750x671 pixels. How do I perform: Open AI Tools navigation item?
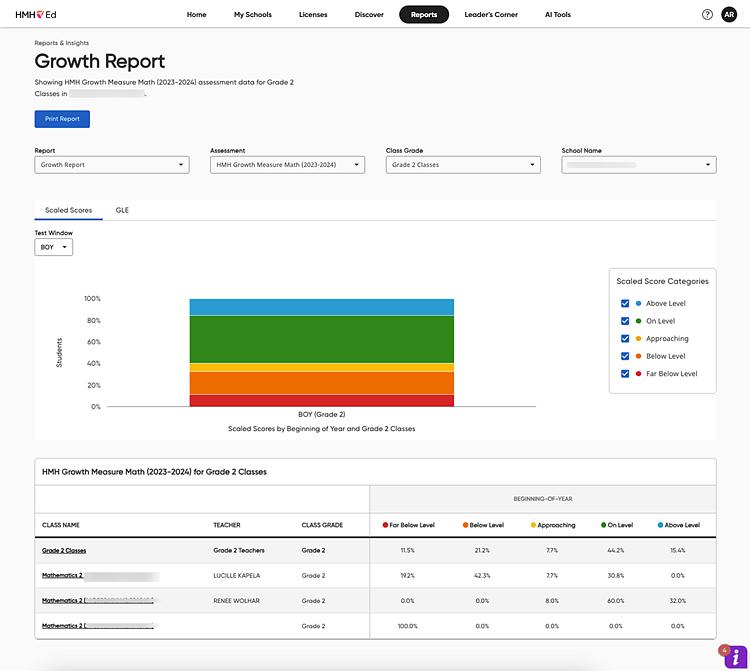558,15
